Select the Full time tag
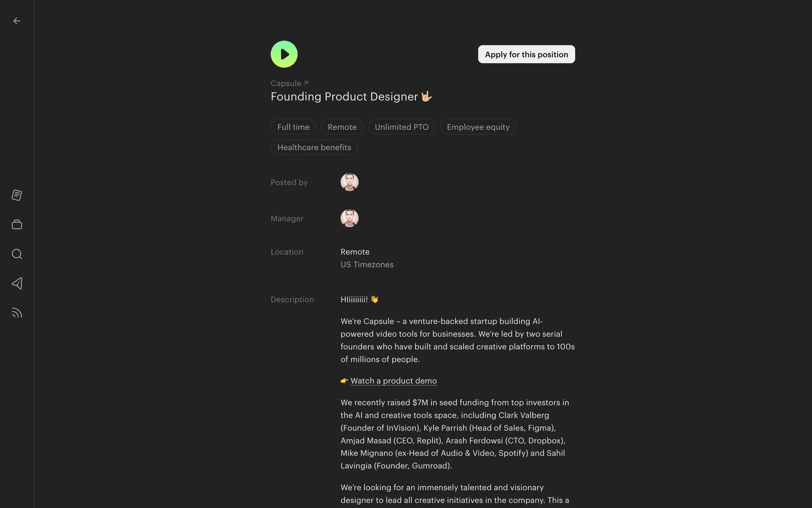 (x=293, y=127)
